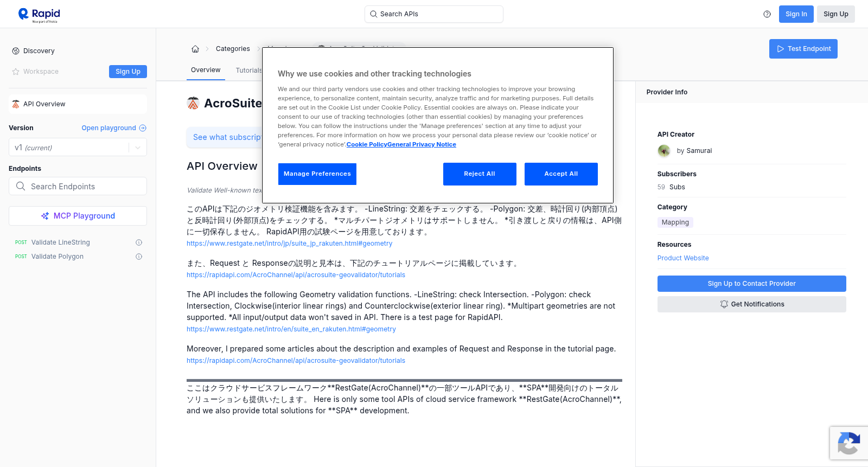The width and height of the screenshot is (868, 467).
Task: Click the sidebar Sign Up button
Action: point(128,72)
